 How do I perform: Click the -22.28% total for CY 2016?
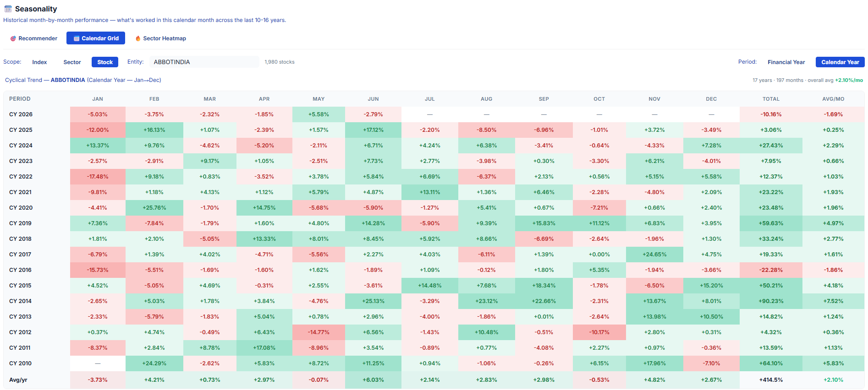(771, 270)
